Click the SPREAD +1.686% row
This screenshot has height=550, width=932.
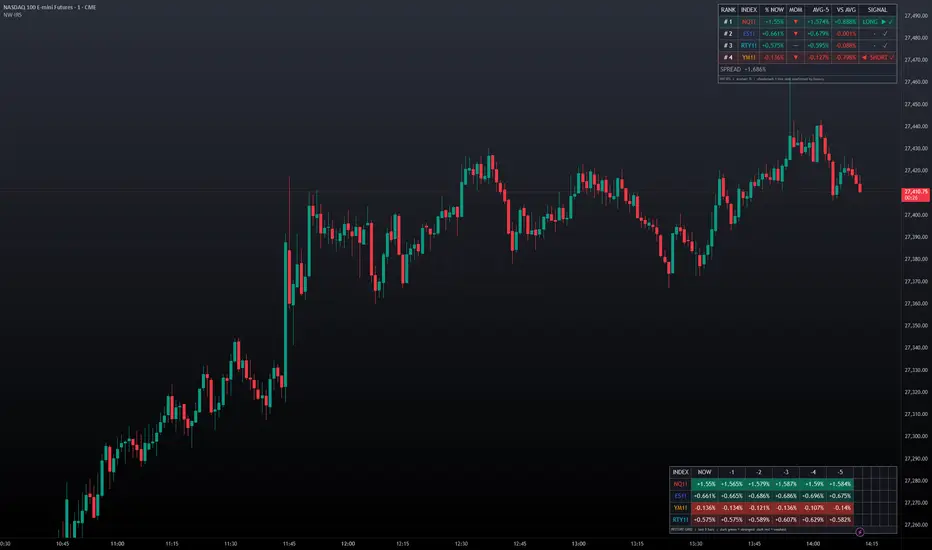807,70
